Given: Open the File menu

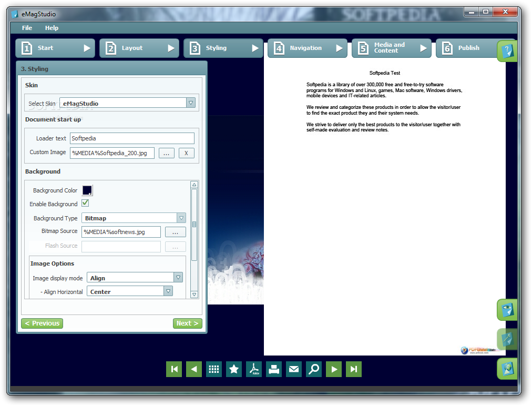Looking at the screenshot, I should pos(27,28).
